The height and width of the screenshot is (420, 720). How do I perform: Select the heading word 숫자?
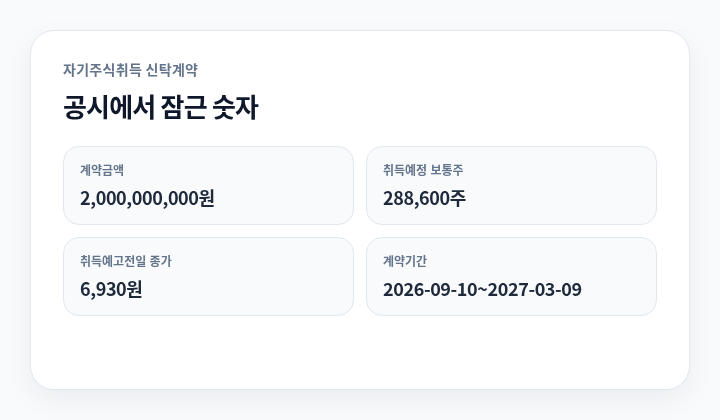coord(236,107)
